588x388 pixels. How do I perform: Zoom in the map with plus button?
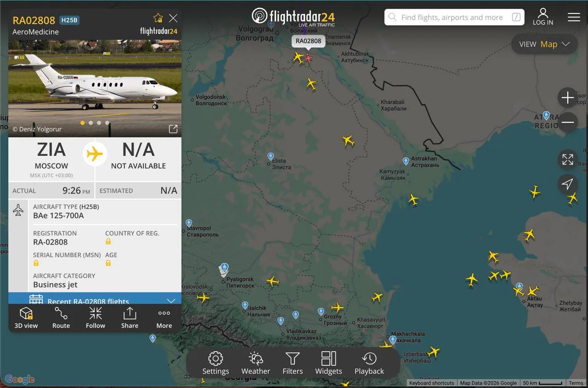(567, 98)
